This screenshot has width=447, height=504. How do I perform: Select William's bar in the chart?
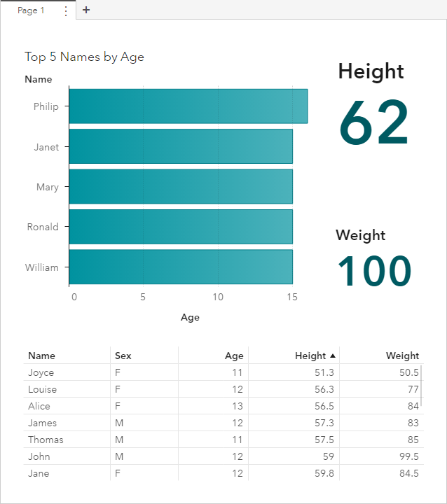point(181,267)
